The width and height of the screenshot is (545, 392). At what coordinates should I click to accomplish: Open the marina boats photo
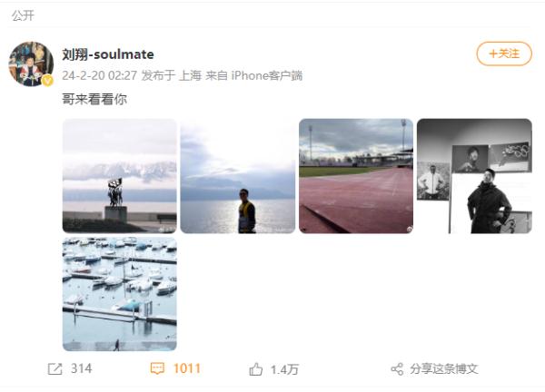pos(120,294)
